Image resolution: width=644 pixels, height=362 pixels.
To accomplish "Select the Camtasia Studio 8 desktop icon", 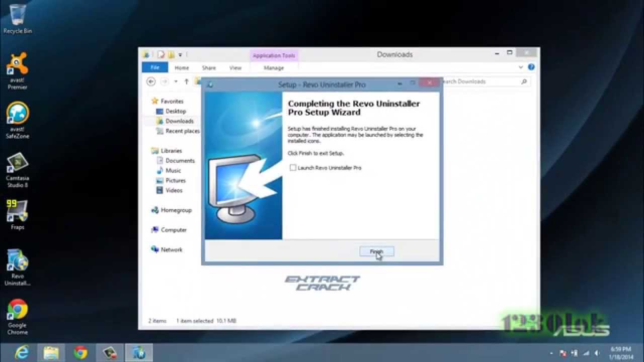I will point(18,170).
